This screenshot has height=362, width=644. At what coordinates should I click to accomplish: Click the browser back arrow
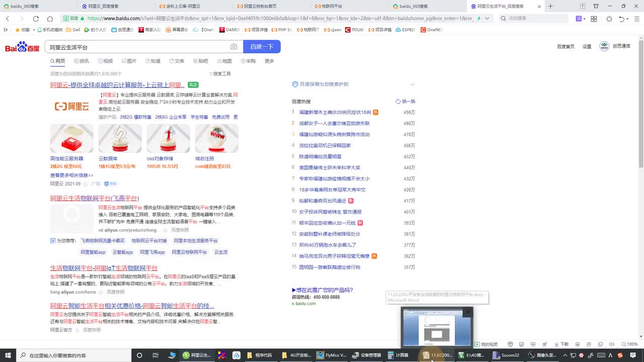click(x=8, y=19)
